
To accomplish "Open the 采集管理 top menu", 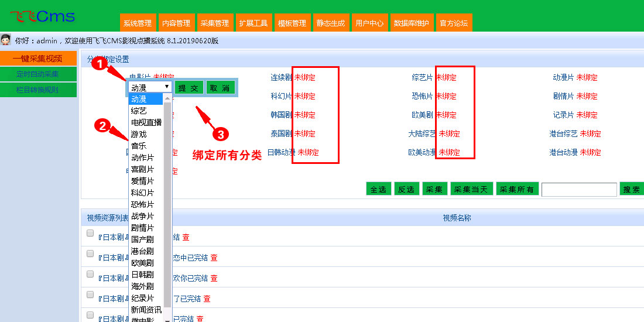I will tap(215, 23).
